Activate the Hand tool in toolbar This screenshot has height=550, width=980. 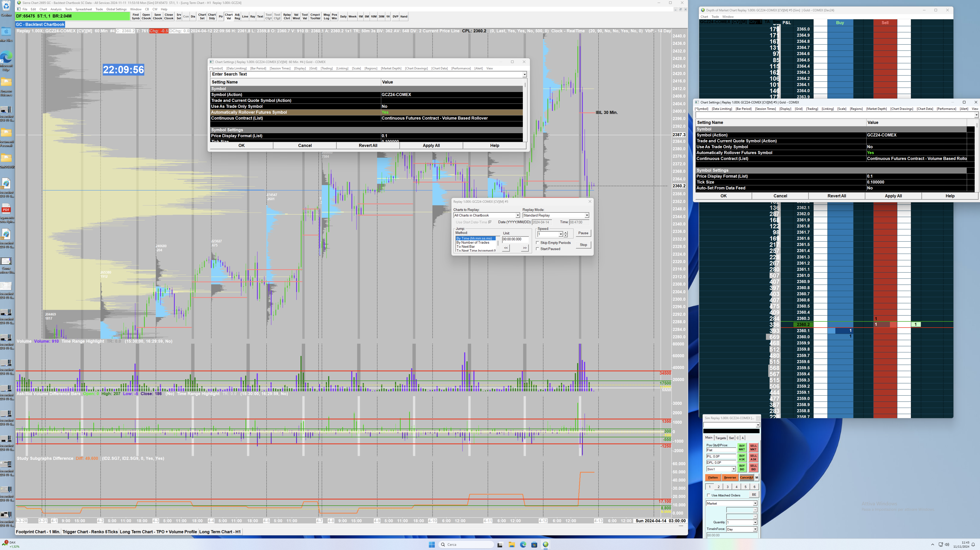click(x=404, y=16)
